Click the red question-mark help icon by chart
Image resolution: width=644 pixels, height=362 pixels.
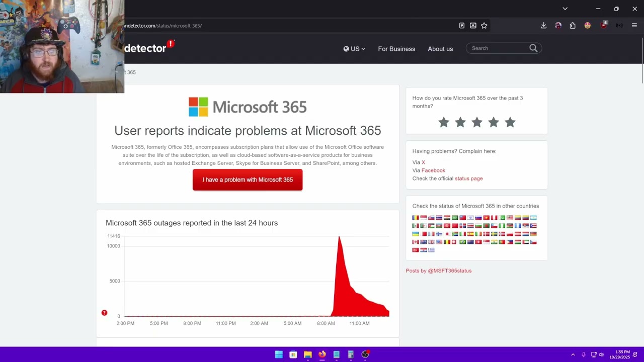coord(104,313)
